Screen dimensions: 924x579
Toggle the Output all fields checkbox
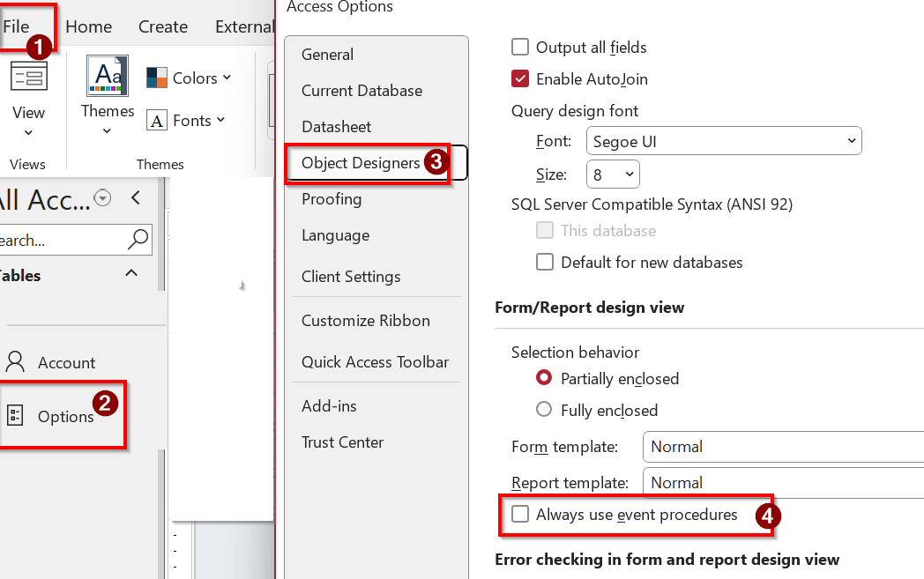coord(520,47)
